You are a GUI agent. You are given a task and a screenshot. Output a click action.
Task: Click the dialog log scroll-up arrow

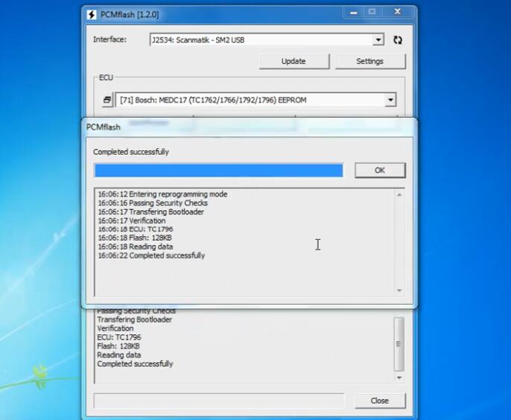click(x=399, y=194)
